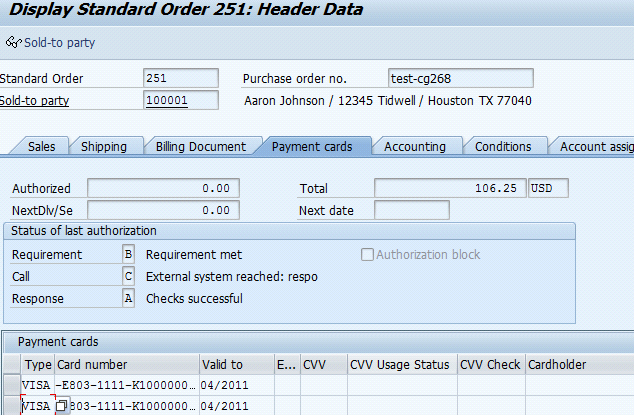Viewport: 634px width, 415px height.
Task: Click the Sold-to party number field
Action: click(x=181, y=100)
